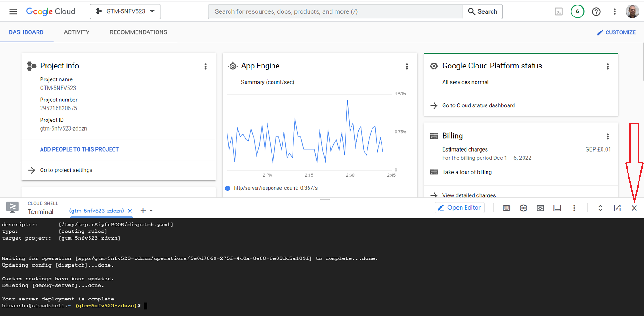Open the notifications badge showing 6

577,11
